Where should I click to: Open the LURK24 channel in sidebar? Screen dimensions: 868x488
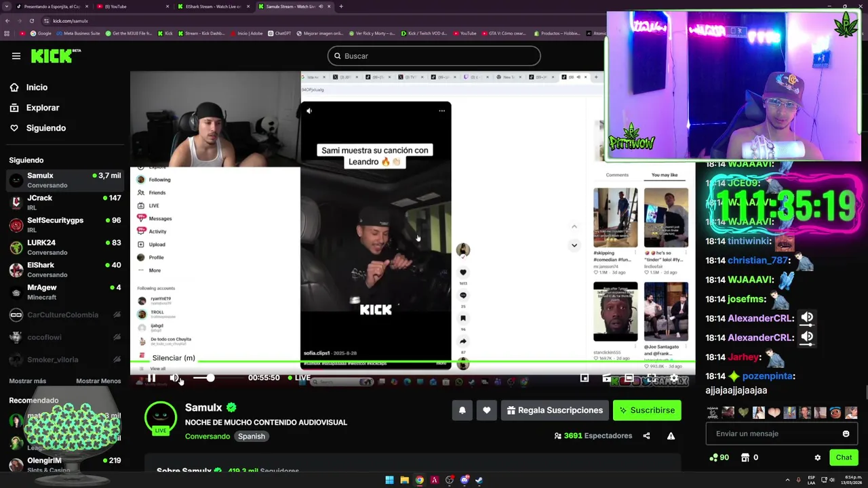point(65,247)
